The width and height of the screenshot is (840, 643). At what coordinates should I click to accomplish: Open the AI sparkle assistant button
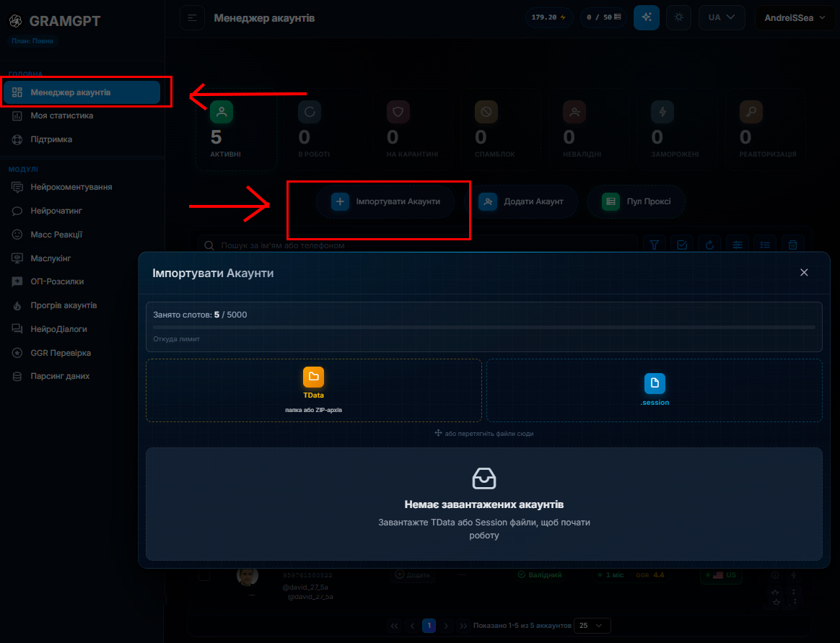(647, 18)
